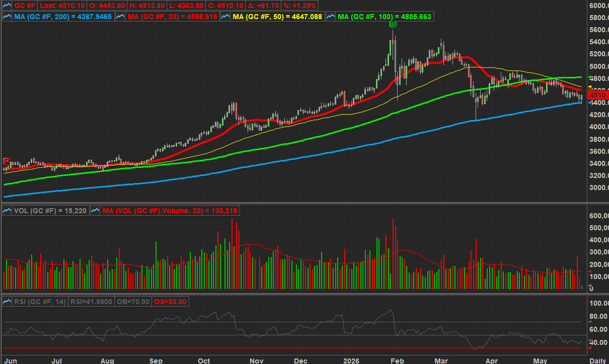Open the MA 100 indicator icon
This screenshot has width=609, height=364.
click(x=331, y=17)
